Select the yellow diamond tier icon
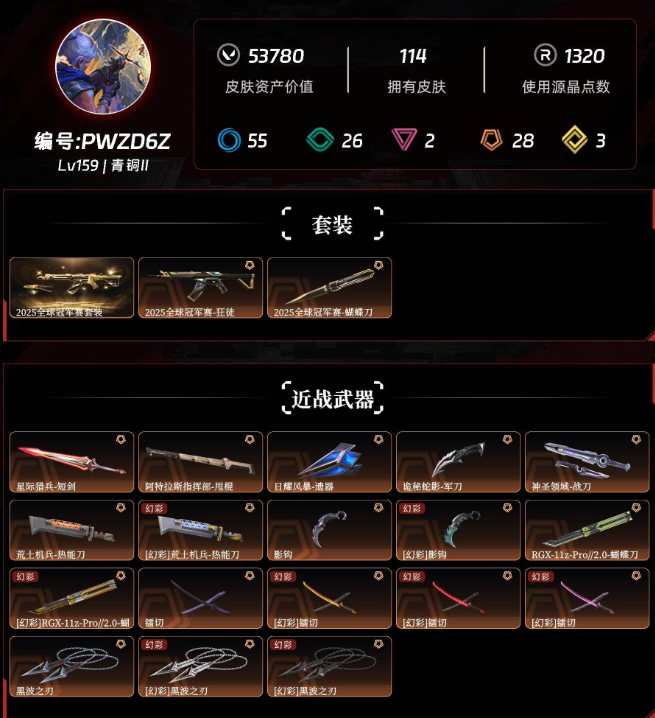The image size is (655, 718). [574, 140]
